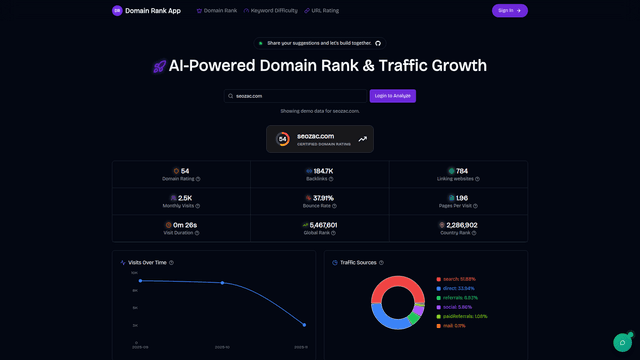The width and height of the screenshot is (640, 360).
Task: Click the trending arrow icon on seozac card
Action: [x=362, y=139]
